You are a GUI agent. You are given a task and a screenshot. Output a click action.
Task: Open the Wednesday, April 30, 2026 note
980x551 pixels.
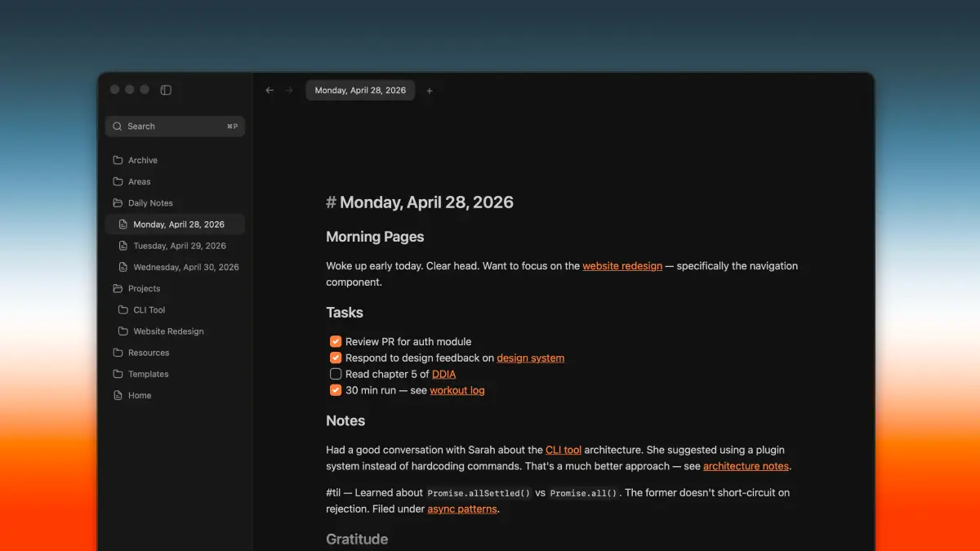pos(175,267)
